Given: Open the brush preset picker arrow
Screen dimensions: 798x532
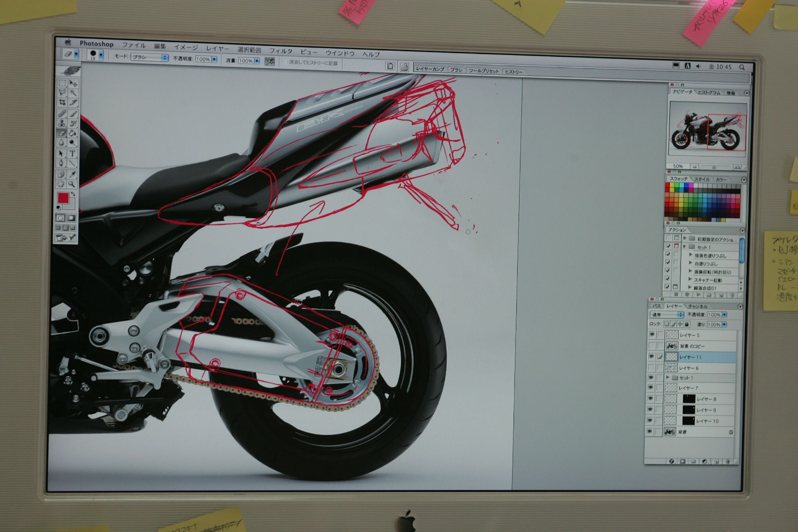Looking at the screenshot, I should (x=101, y=55).
